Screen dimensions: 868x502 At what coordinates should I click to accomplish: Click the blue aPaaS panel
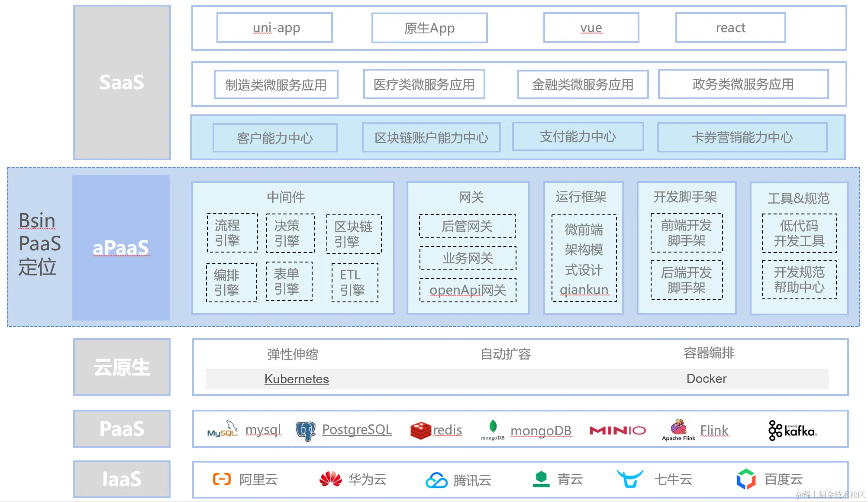click(x=121, y=248)
